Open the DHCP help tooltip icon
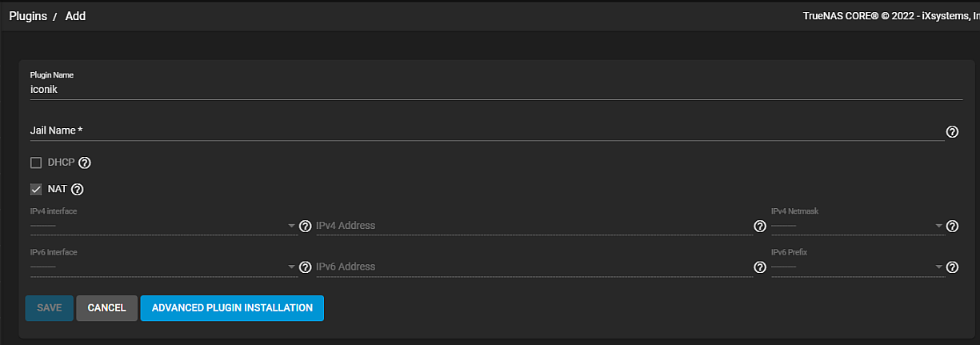This screenshot has height=345, width=980. (85, 163)
